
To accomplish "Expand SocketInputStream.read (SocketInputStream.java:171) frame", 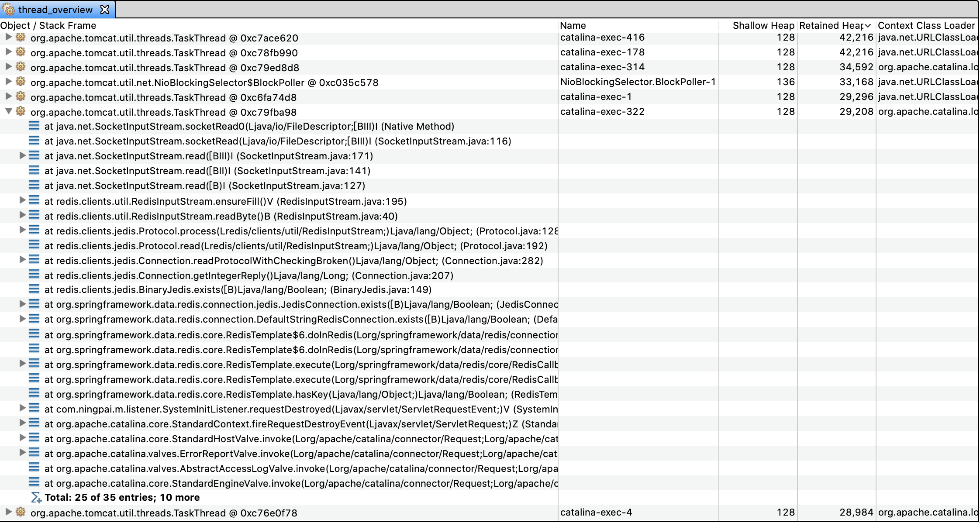I will (22, 156).
